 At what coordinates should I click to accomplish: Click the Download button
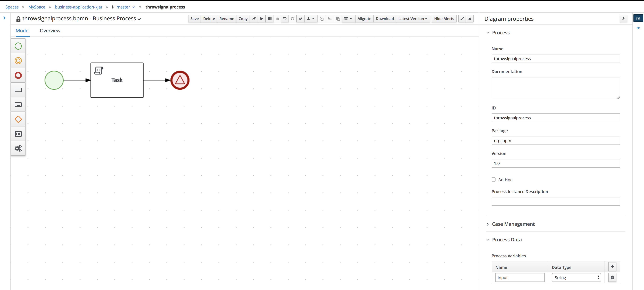[x=384, y=19]
